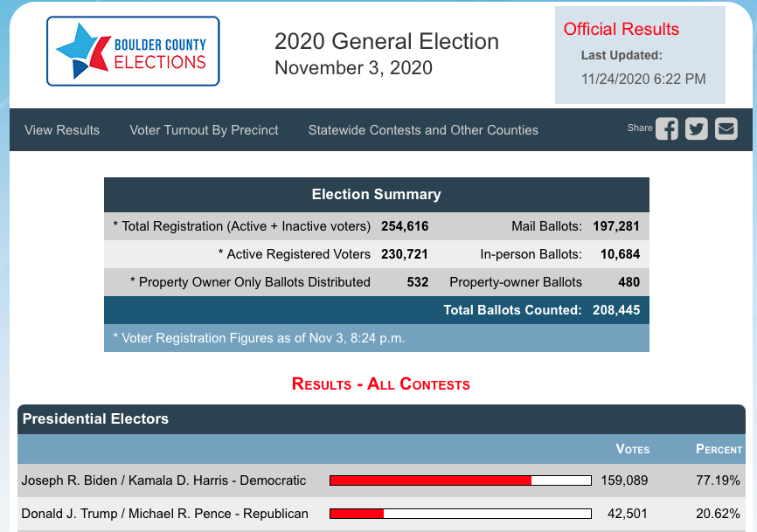
Task: Click the 2020 General Election title
Action: pyautogui.click(x=386, y=42)
